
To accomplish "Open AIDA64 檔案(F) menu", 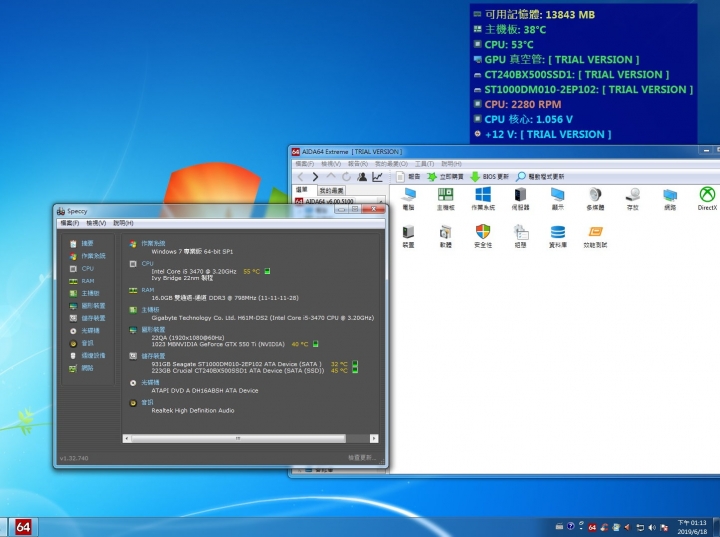I will pos(304,164).
